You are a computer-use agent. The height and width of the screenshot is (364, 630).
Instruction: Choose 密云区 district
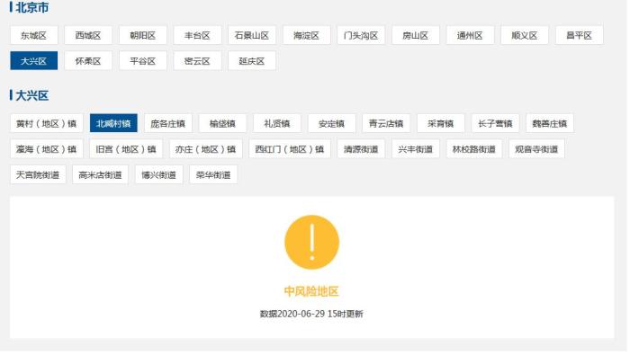click(197, 61)
